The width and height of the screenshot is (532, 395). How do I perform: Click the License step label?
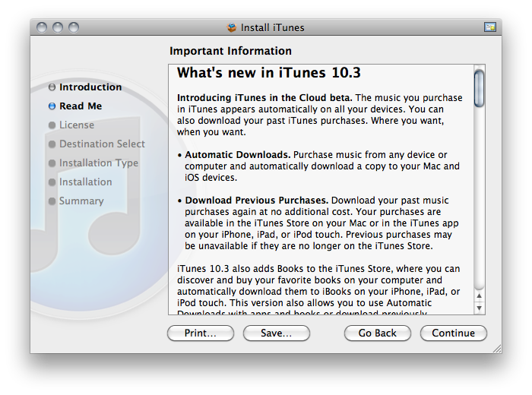click(77, 125)
